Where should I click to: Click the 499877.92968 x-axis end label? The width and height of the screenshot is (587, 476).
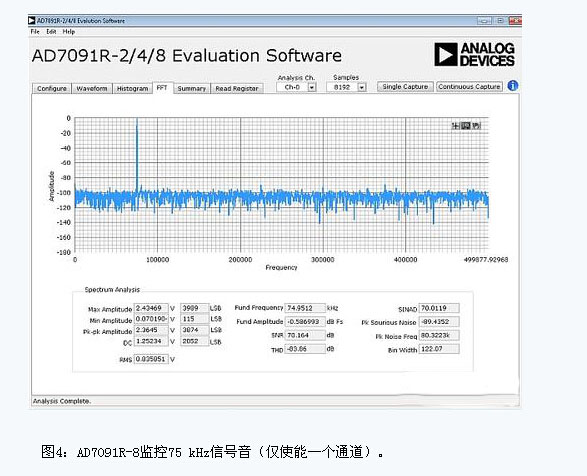pos(486,260)
